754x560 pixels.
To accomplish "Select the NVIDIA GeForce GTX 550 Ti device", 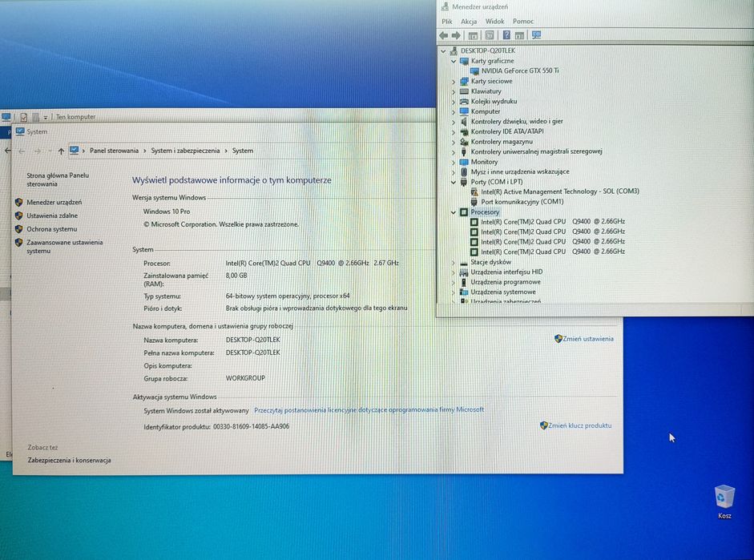I will point(520,71).
